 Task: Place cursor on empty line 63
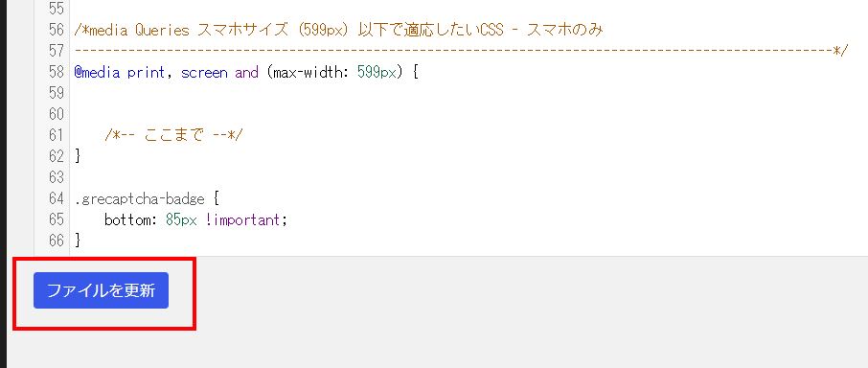click(465, 177)
